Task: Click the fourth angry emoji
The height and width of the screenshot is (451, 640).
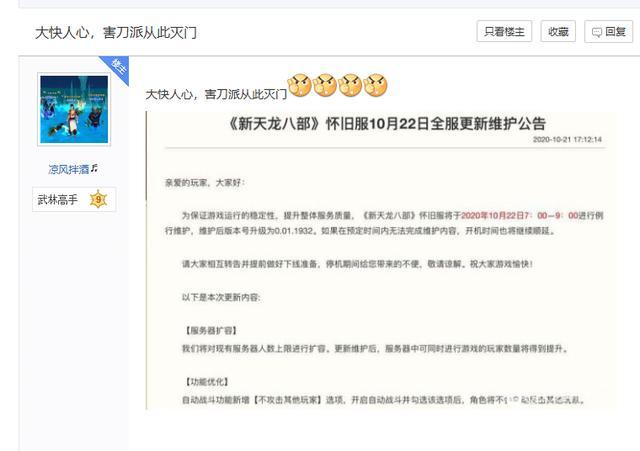Action: click(375, 85)
